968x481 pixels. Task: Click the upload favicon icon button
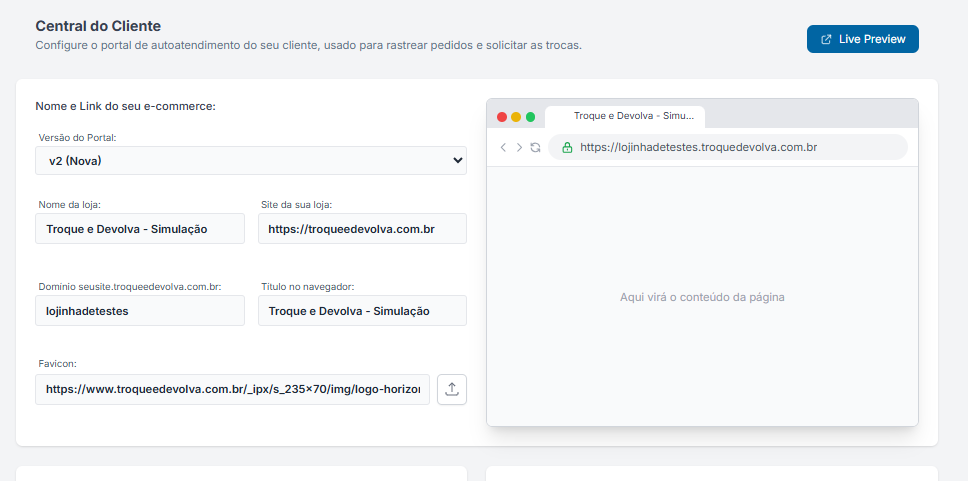click(x=452, y=389)
